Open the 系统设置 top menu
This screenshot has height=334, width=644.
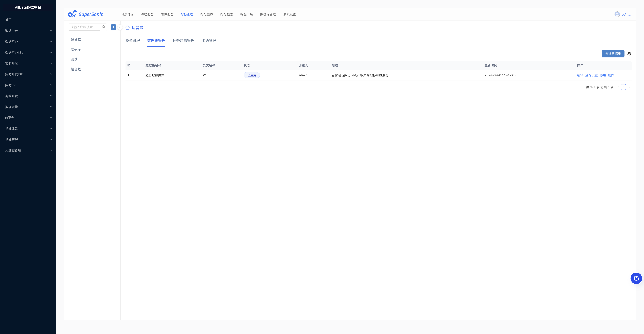pyautogui.click(x=290, y=14)
